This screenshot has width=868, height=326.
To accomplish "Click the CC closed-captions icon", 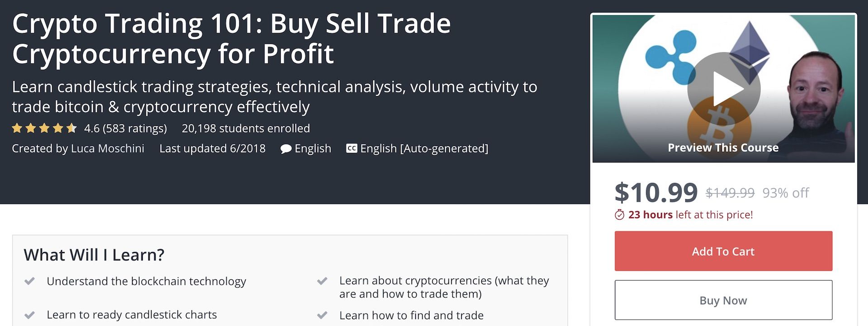I will tap(352, 148).
